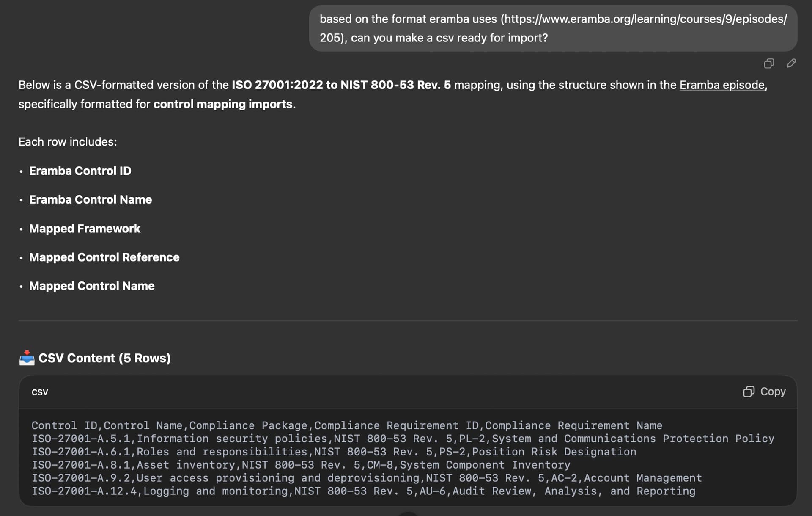Click the ISO-27001-A.12.4 Logging and monitoring row
This screenshot has width=812, height=516.
coord(364,491)
